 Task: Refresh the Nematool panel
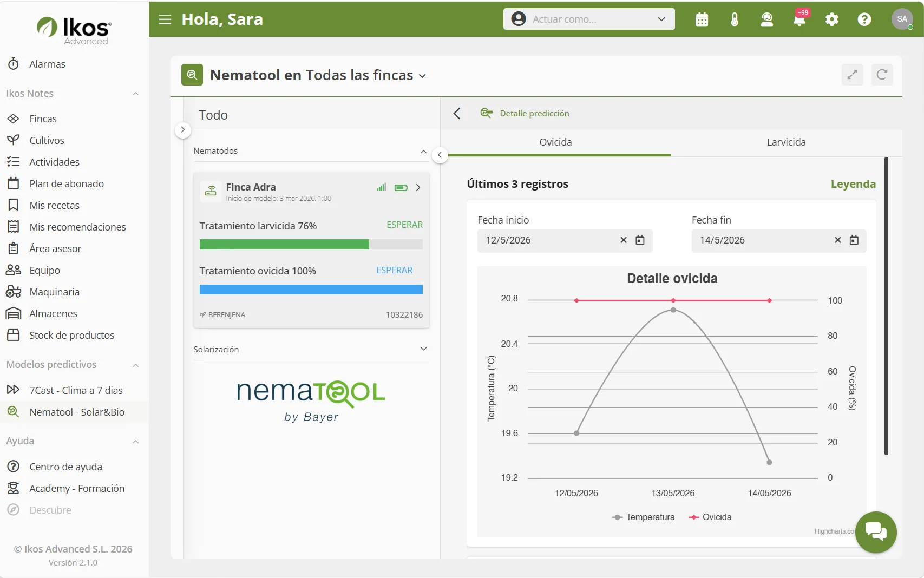882,75
